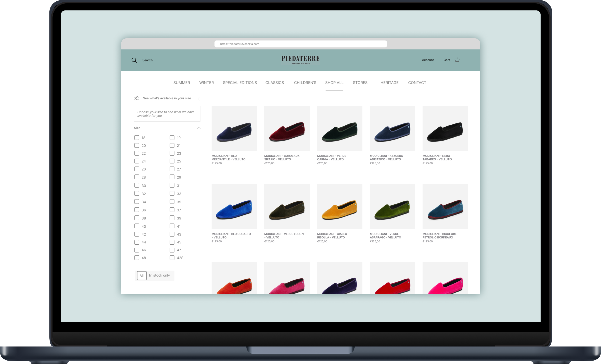The height and width of the screenshot is (364, 601).
Task: Open Modigliani Nero Tabarro product title
Action: tap(437, 157)
